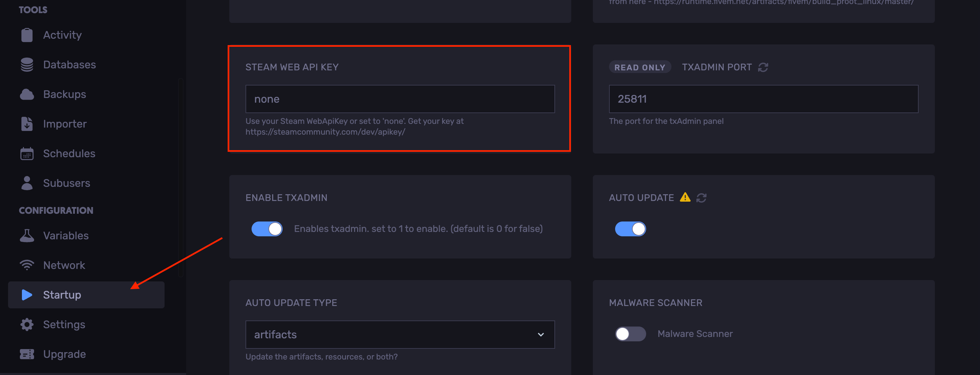Open Databases via its stack icon
The image size is (980, 375).
(x=27, y=65)
